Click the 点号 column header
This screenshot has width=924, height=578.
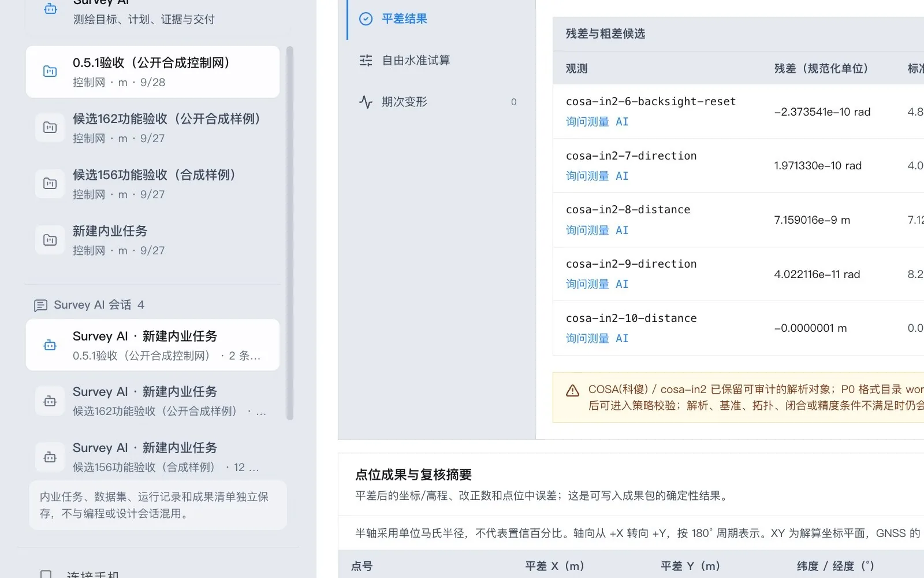[362, 566]
